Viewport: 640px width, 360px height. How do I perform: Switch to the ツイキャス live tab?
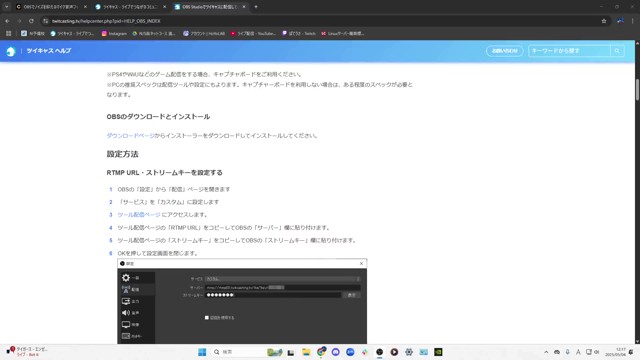point(130,7)
